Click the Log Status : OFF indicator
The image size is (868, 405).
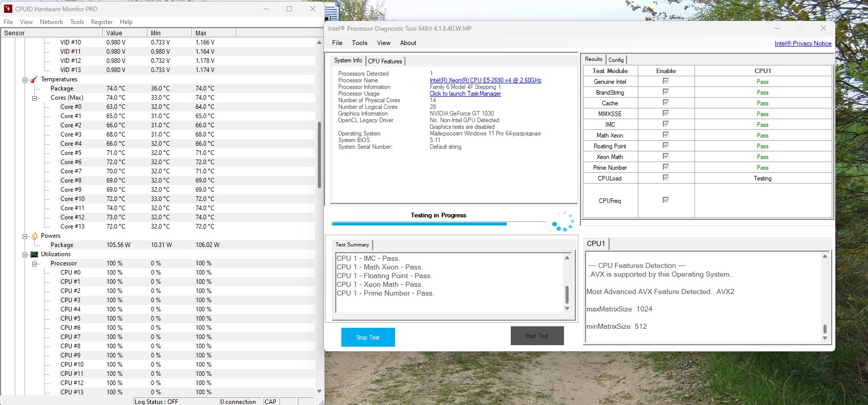[156, 401]
